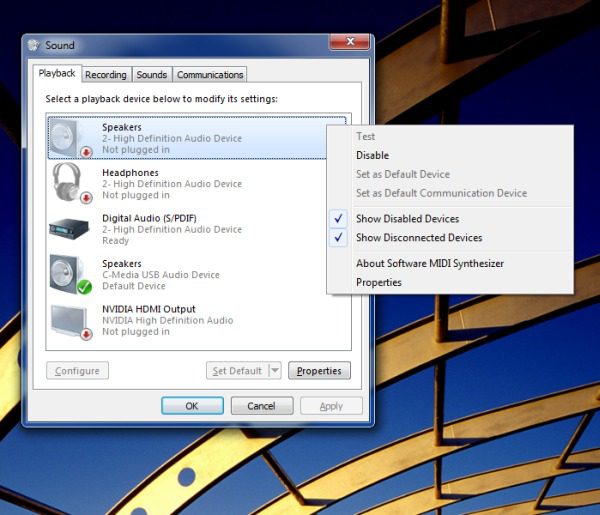Select the Playback tab
The height and width of the screenshot is (515, 600).
(57, 74)
